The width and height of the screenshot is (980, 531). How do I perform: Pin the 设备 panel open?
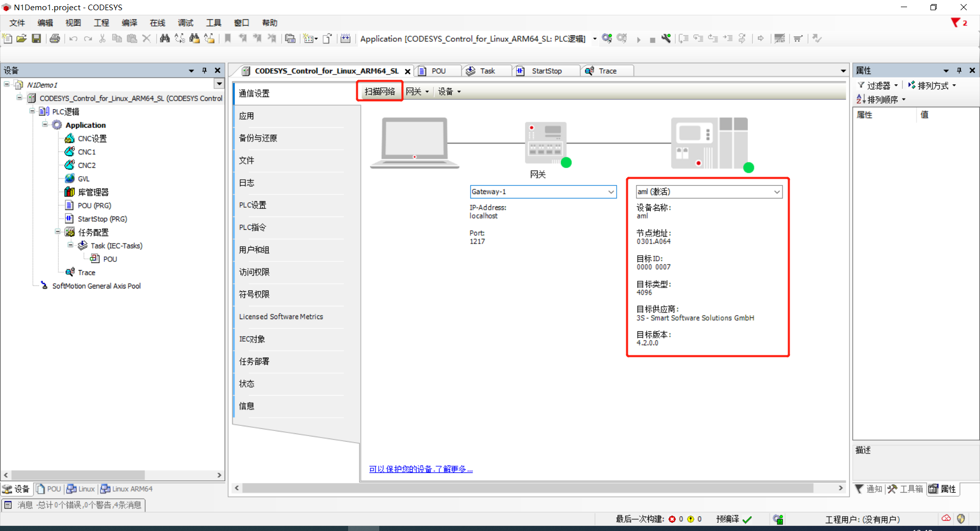pyautogui.click(x=205, y=70)
